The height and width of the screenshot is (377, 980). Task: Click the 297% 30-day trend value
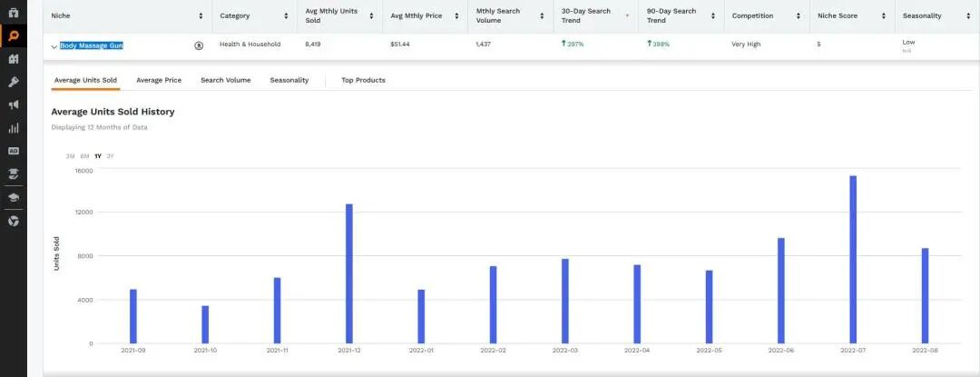[x=573, y=44]
